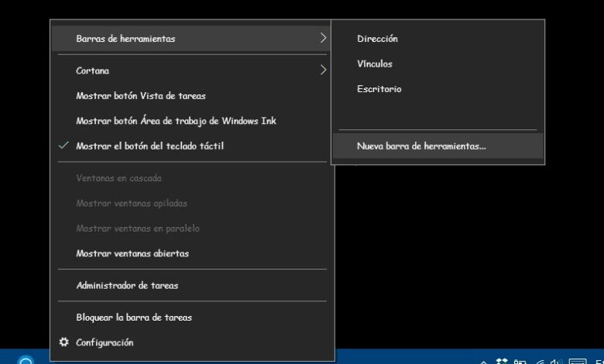The height and width of the screenshot is (364, 604).
Task: Enable the Escritorio toolbar
Action: pyautogui.click(x=438, y=88)
